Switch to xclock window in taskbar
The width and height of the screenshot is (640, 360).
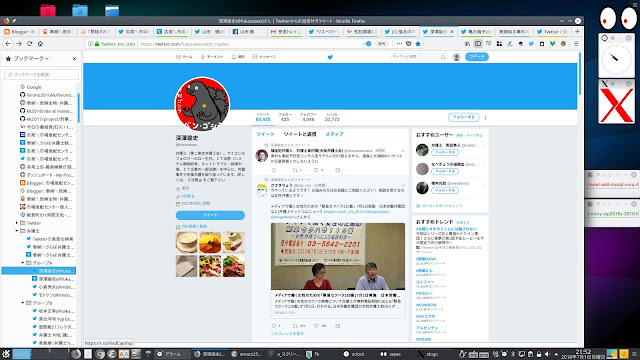point(355,354)
